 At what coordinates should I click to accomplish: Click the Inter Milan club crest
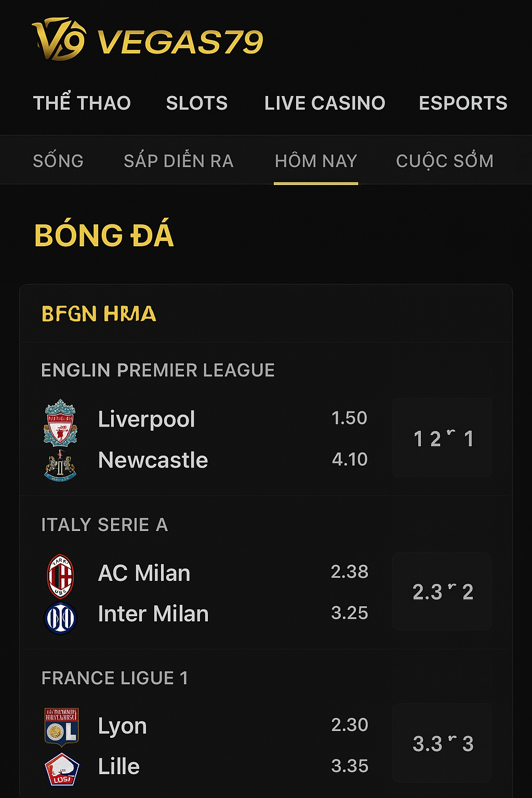(61, 618)
